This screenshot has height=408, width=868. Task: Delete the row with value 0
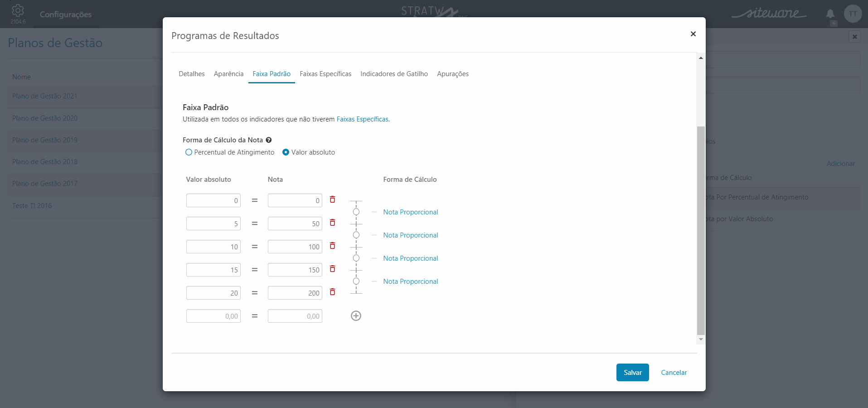(x=332, y=199)
